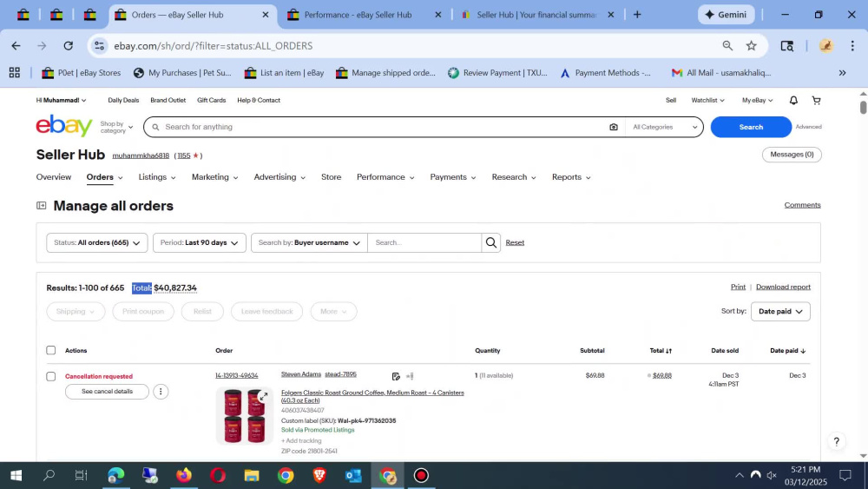Open buyer Steven Adams link
868x489 pixels.
pyautogui.click(x=301, y=374)
